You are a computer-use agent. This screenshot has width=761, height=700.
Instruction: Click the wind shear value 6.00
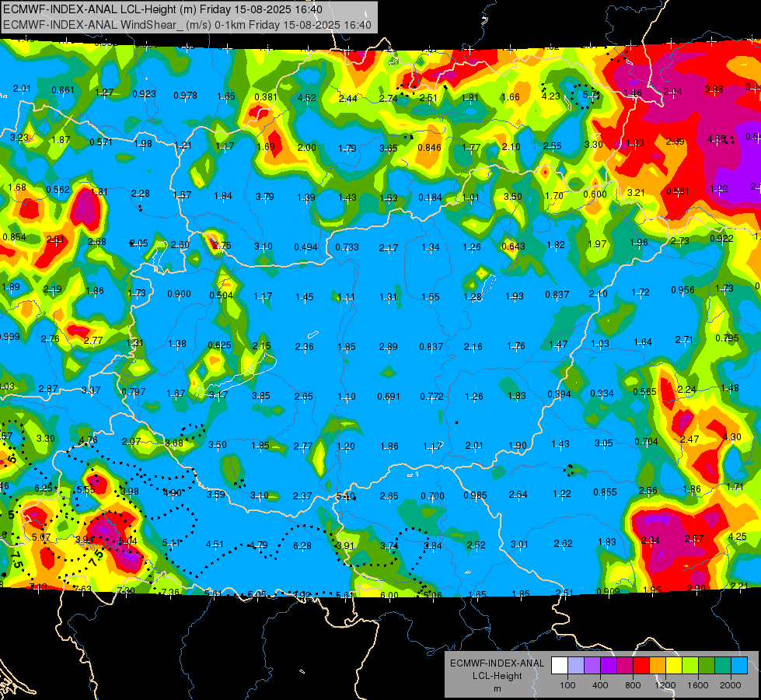(x=389, y=595)
